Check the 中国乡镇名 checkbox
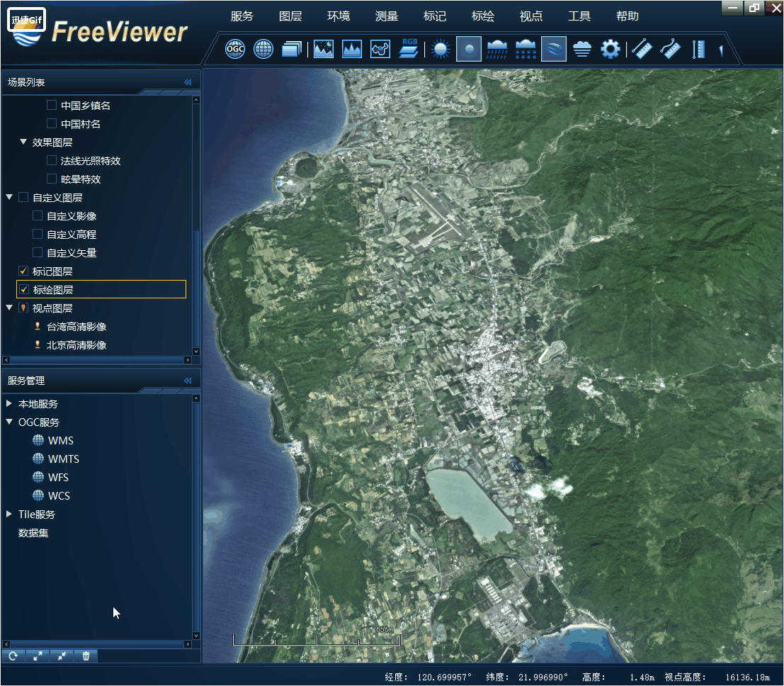Viewport: 784px width, 686px height. (52, 105)
